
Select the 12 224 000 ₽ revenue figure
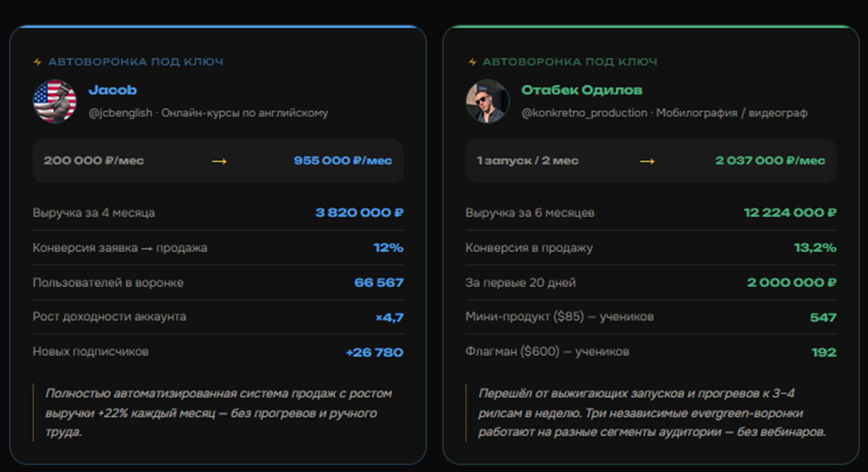tap(790, 213)
